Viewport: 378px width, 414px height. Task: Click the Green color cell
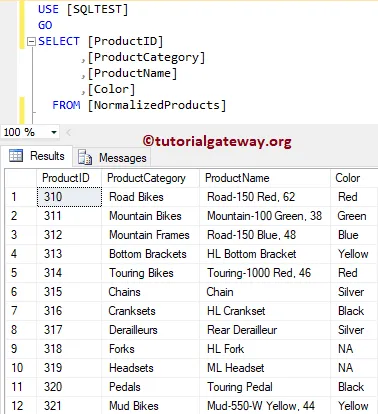pos(354,216)
